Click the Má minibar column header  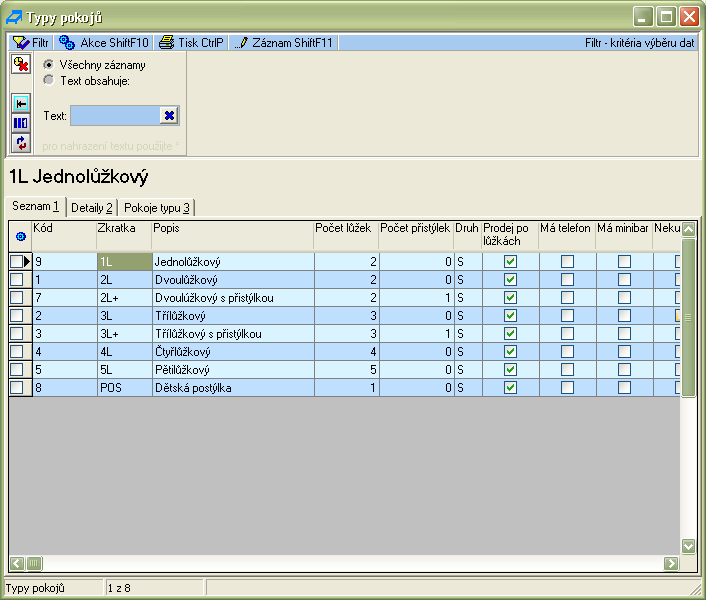624,235
